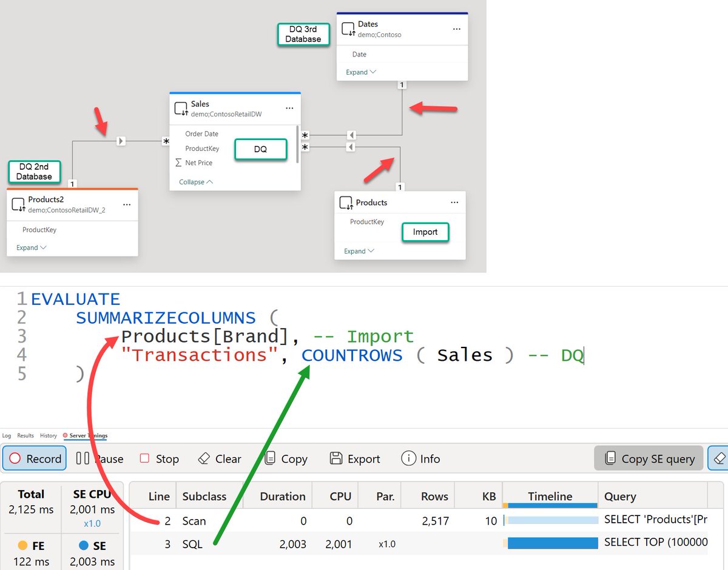Click the Copy SE query button

click(649, 458)
